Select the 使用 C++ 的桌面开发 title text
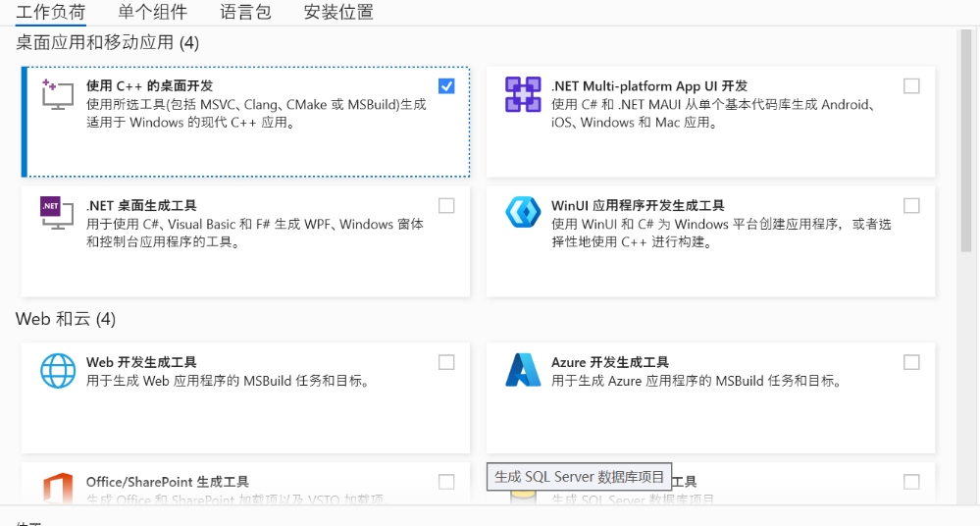 [149, 85]
